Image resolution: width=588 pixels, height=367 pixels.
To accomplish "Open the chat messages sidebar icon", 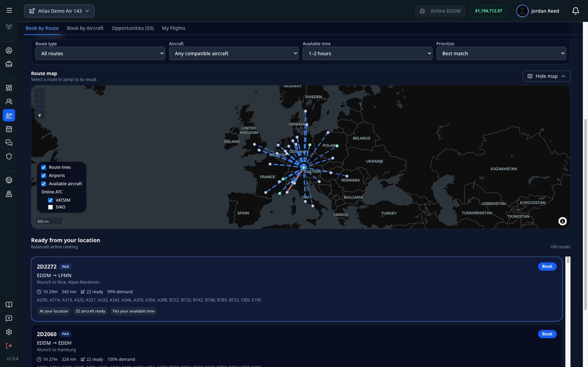I will click(9, 143).
